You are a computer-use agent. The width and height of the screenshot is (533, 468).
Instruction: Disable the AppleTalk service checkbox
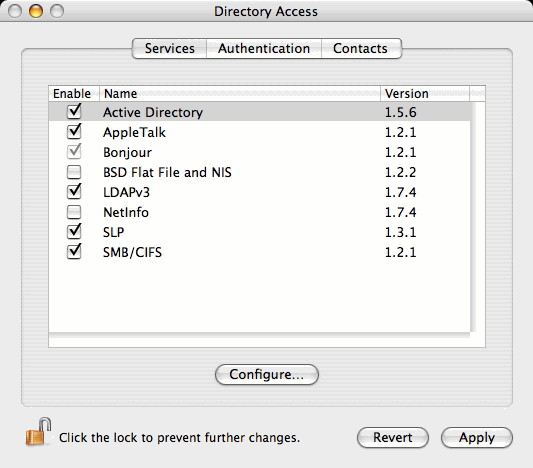tap(74, 132)
